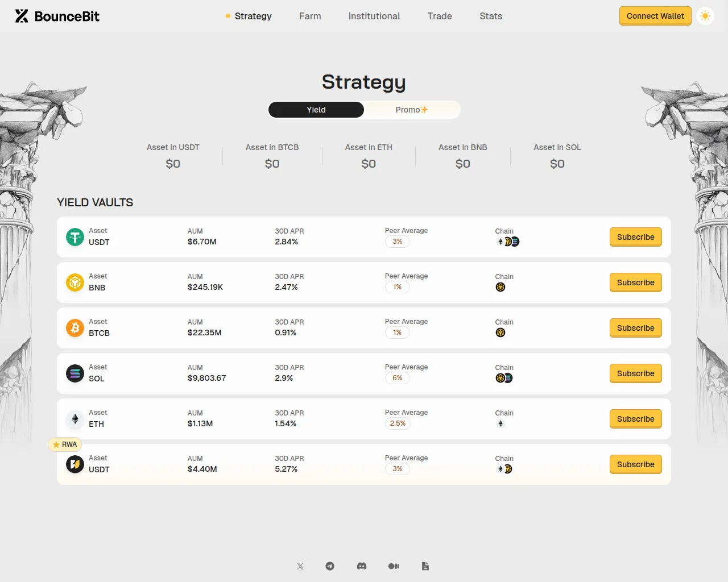Click the 1% Peer Average badge in the BNB row
The height and width of the screenshot is (582, 728).
coord(398,287)
